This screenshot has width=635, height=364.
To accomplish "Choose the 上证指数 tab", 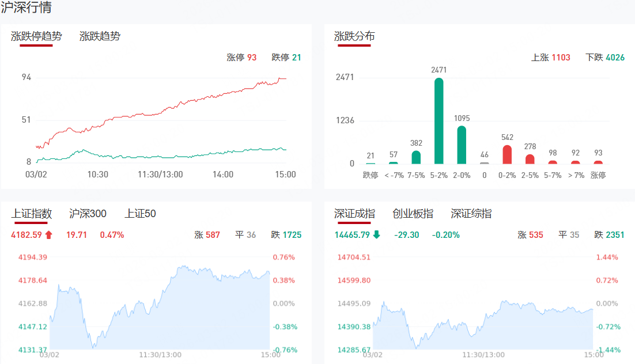I will pos(32,214).
